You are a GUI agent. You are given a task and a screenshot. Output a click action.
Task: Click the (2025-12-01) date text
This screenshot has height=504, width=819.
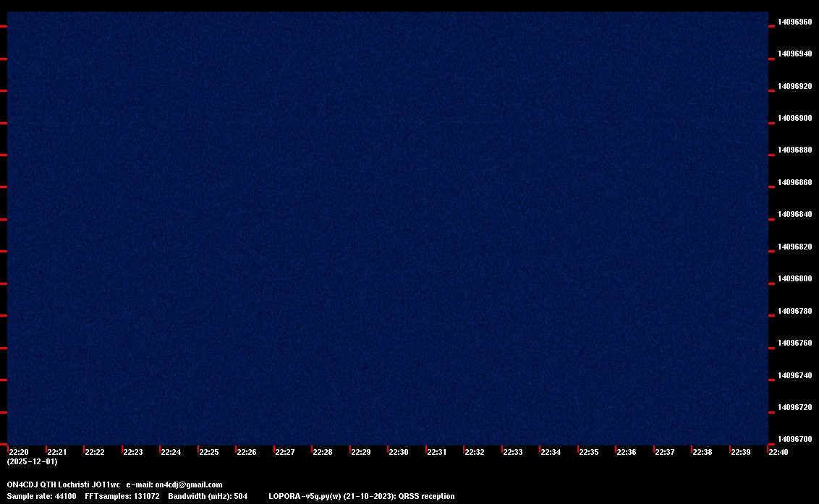click(x=33, y=461)
